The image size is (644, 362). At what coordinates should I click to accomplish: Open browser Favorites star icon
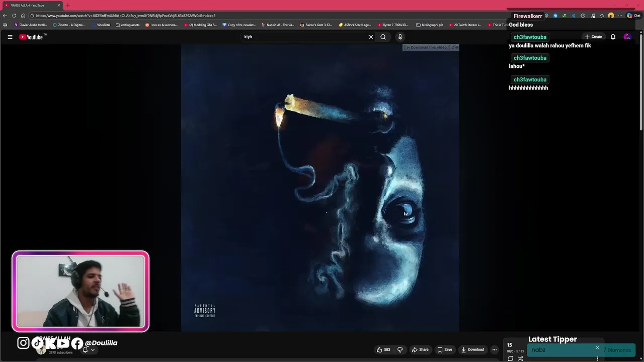coord(602,16)
